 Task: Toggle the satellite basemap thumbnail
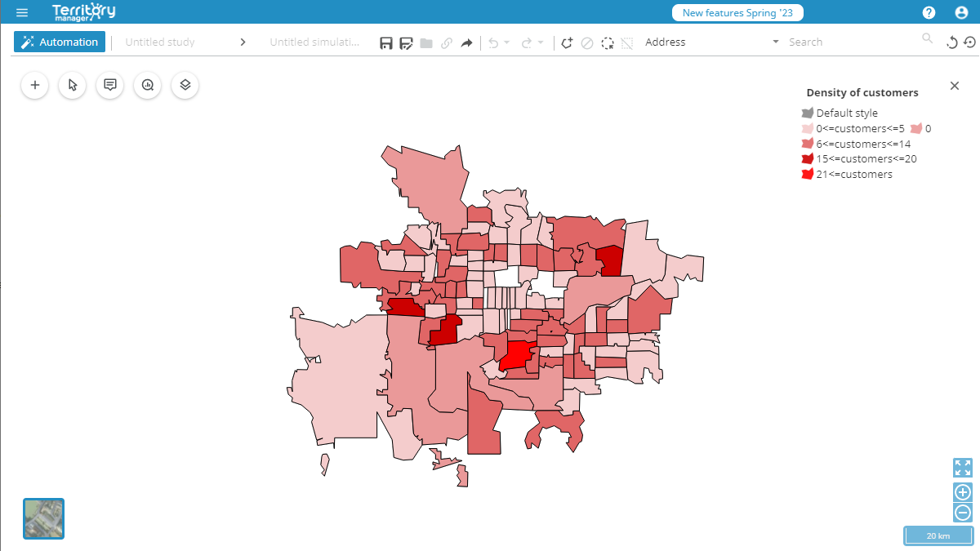pos(43,518)
